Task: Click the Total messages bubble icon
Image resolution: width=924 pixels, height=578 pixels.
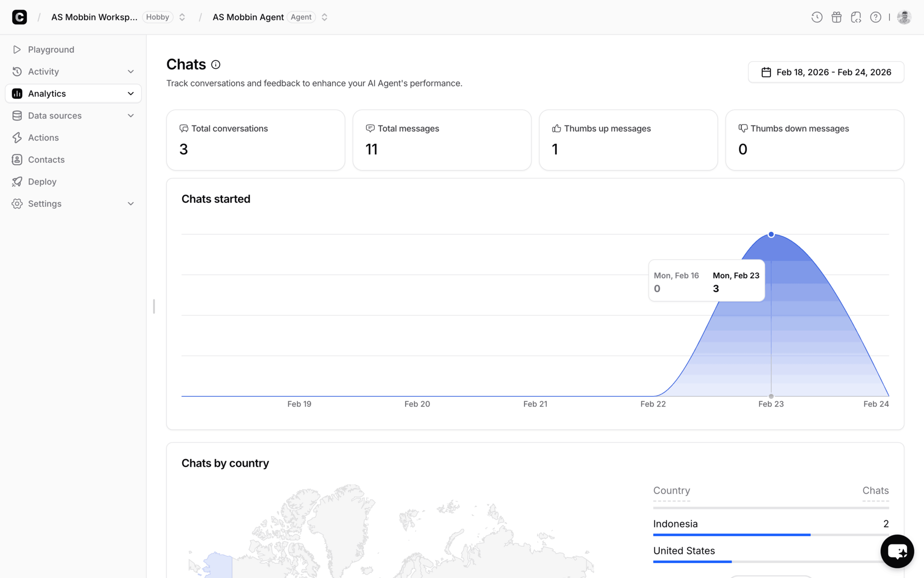Action: click(370, 129)
